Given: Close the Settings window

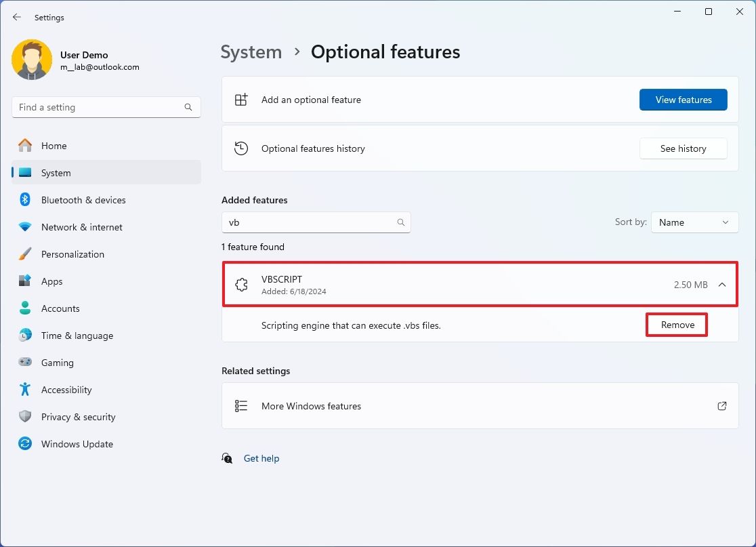Looking at the screenshot, I should coord(739,12).
